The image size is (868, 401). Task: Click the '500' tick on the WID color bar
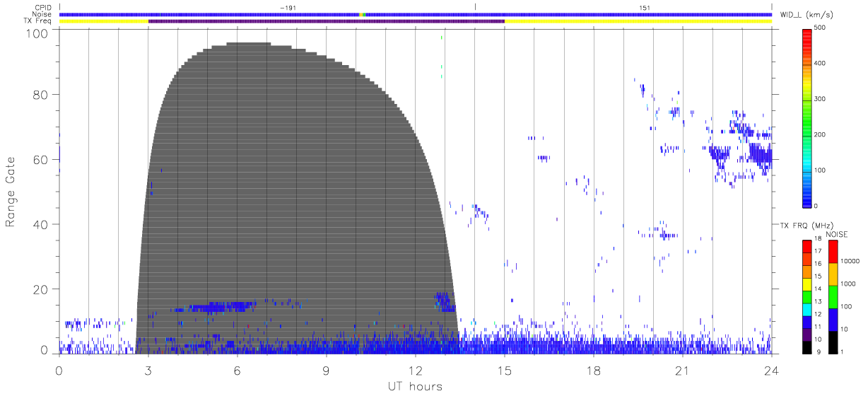pos(821,28)
